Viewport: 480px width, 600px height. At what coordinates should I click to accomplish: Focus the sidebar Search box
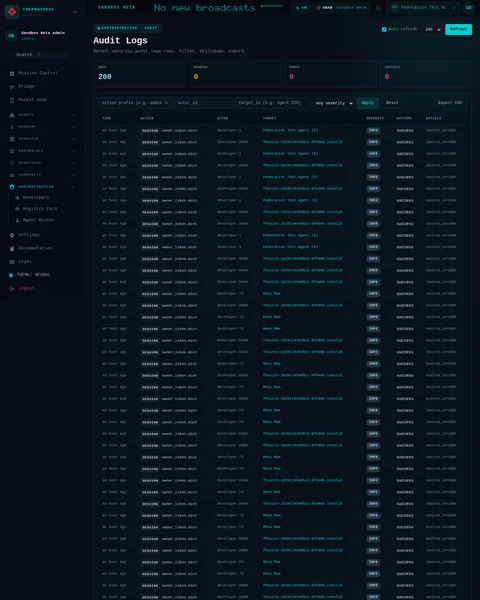(x=38, y=55)
